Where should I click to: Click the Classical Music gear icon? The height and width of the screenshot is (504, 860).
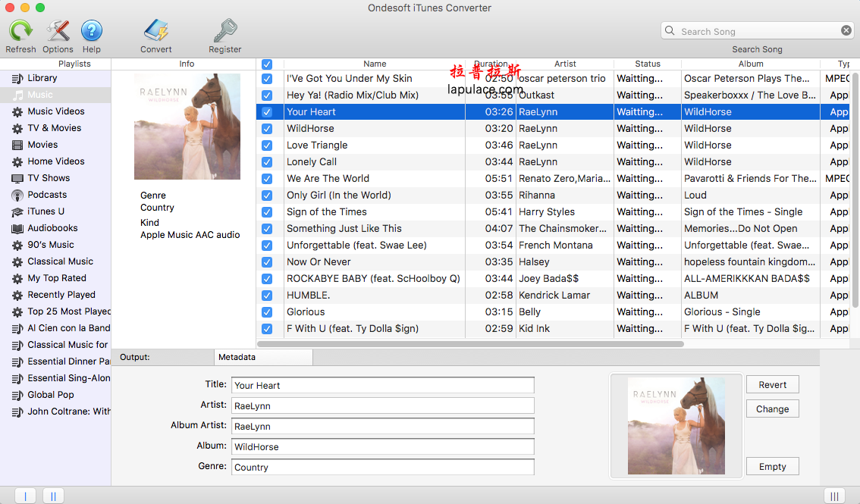pos(17,262)
